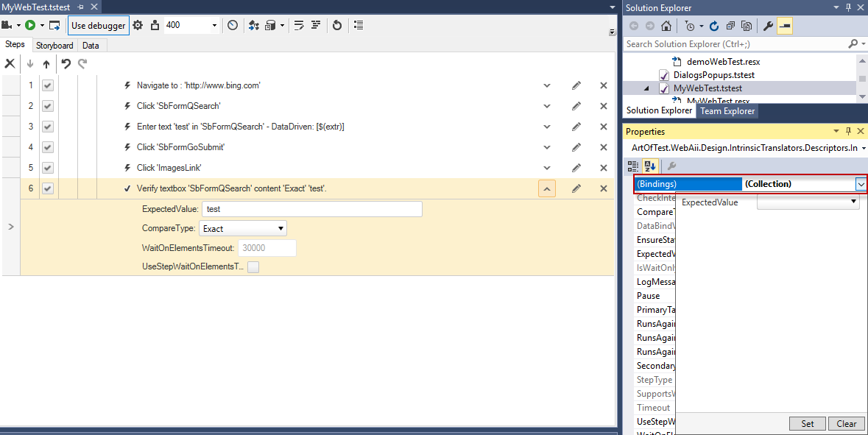Collapse All in Solution Explorer

pos(730,26)
